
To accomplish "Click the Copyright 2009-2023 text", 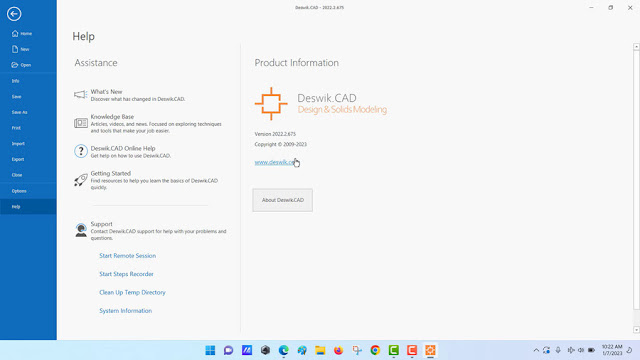I will 280,144.
